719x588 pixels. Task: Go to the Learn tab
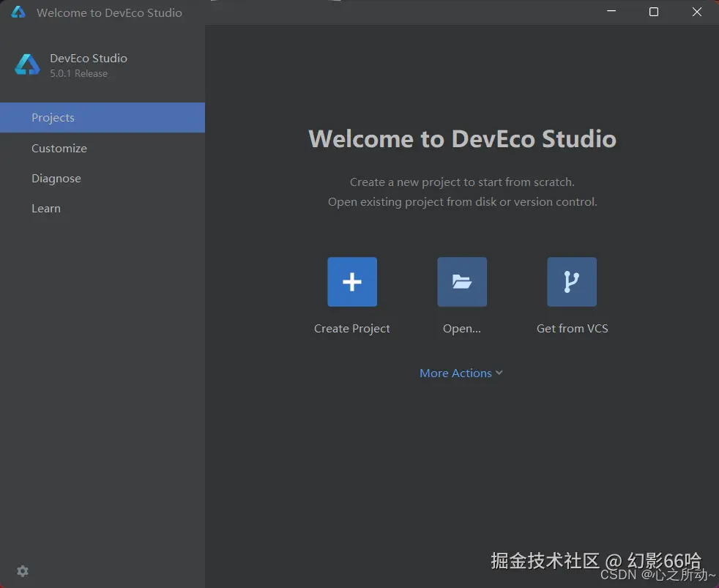pyautogui.click(x=103, y=208)
